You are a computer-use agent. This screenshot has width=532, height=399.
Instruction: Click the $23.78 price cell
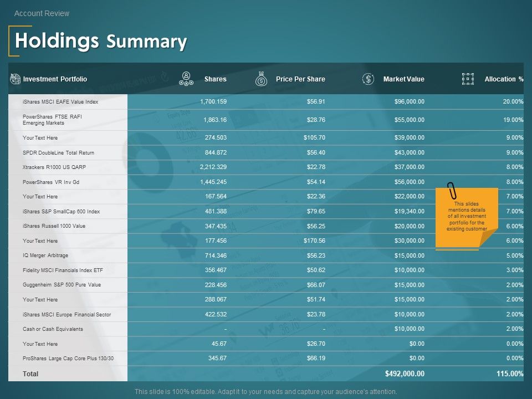[x=316, y=315]
